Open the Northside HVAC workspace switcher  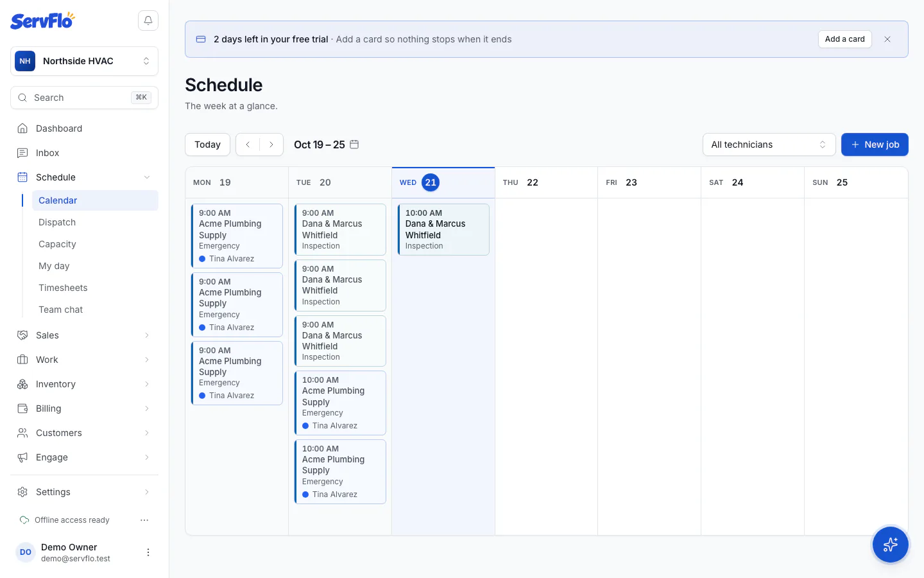click(84, 61)
